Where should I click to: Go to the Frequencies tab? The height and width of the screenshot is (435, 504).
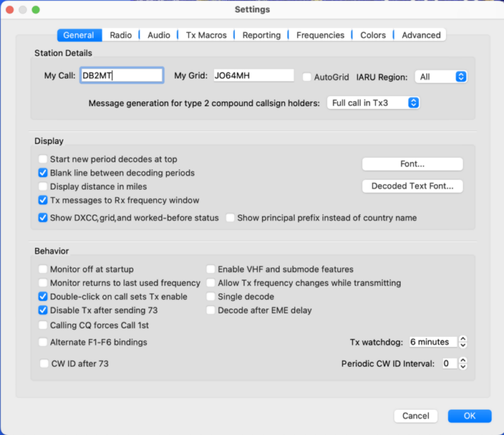pos(320,35)
